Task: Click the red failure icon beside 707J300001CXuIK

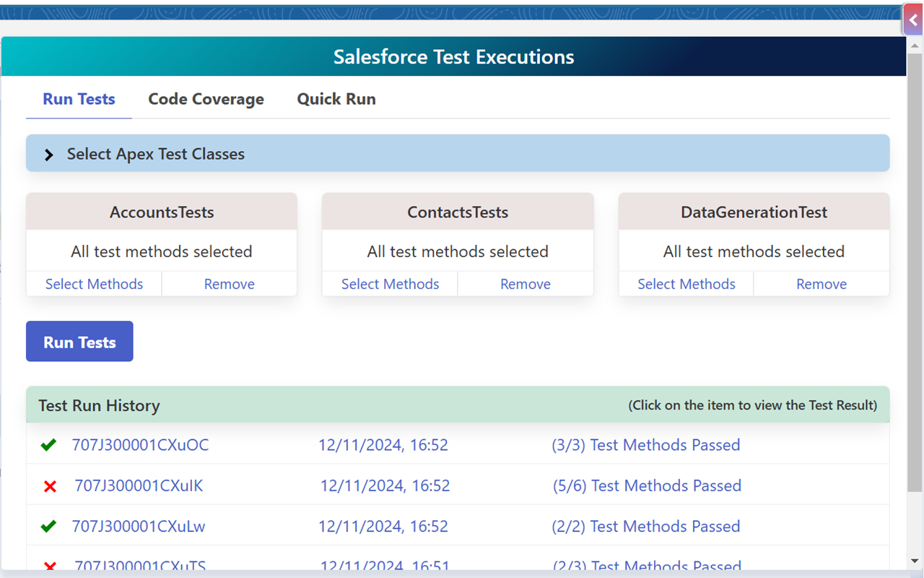Action: 49,486
